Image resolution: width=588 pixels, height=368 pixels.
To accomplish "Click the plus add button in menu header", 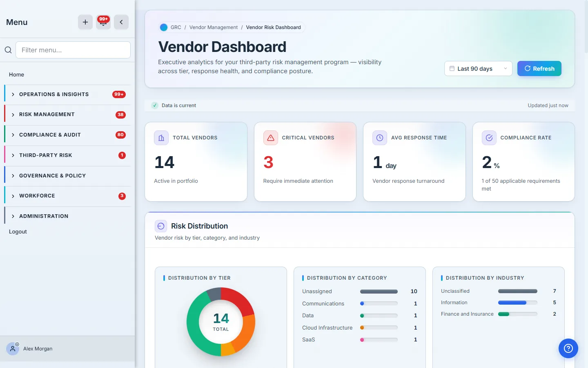I will (85, 22).
